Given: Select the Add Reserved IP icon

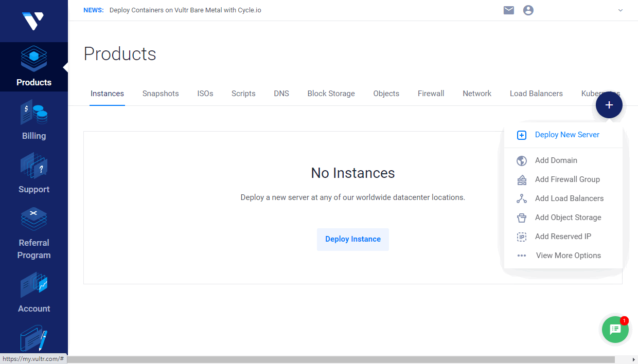Looking at the screenshot, I should pyautogui.click(x=521, y=236).
